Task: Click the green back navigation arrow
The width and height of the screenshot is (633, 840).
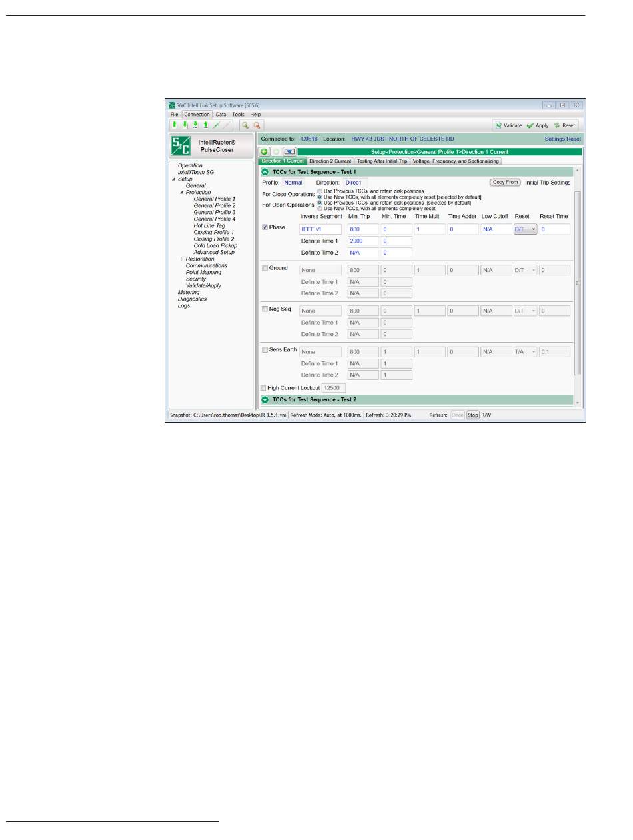Action: click(265, 152)
